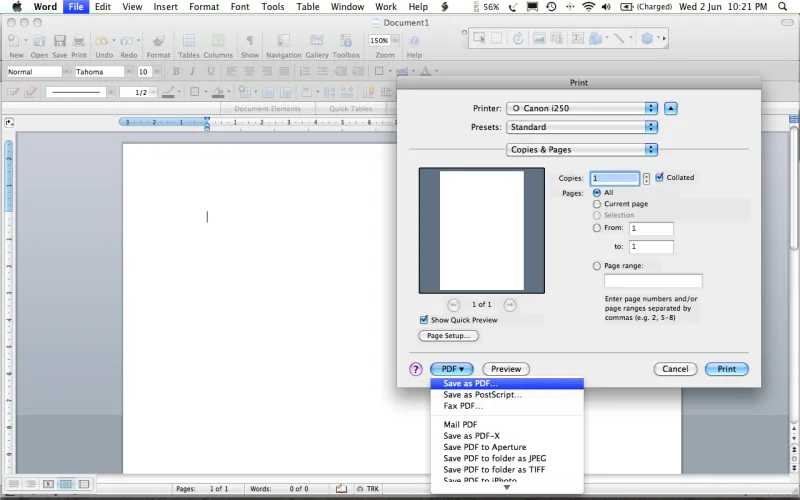Click the Help toolbar icon

(414, 41)
